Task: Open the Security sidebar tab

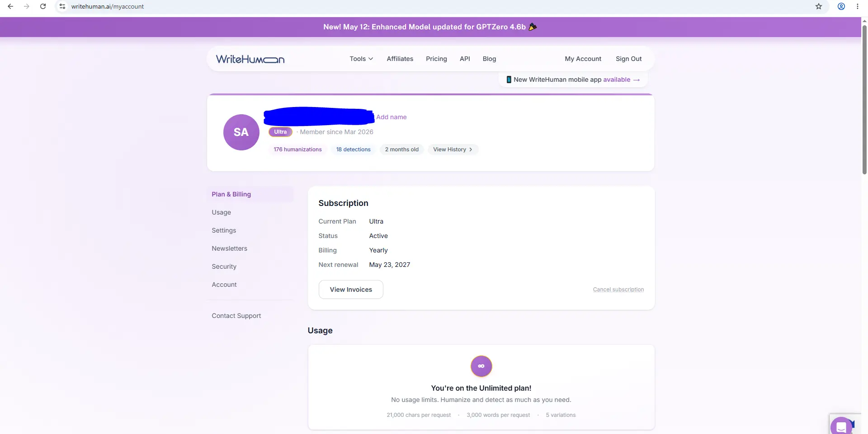Action: pos(250,266)
